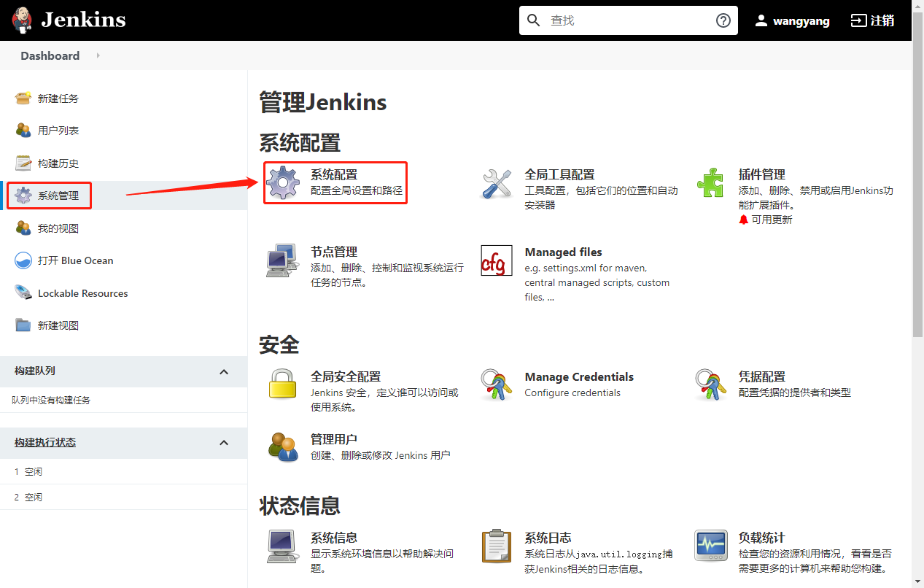Open search help question mark icon
Screen dimensions: 924x588
723,20
